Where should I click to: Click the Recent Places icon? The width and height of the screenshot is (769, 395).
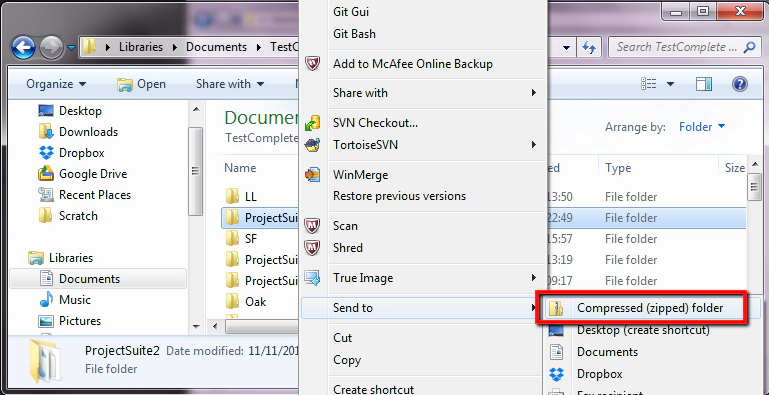point(46,195)
